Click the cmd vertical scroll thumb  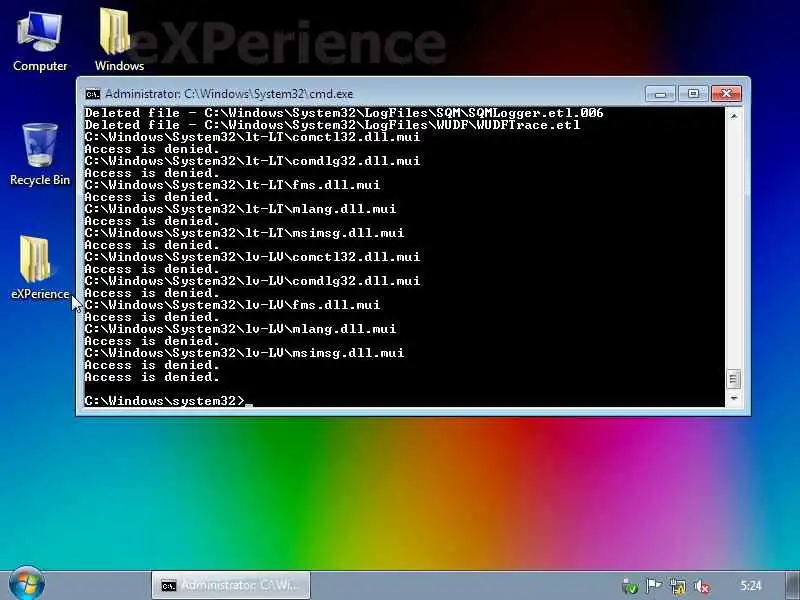point(734,379)
